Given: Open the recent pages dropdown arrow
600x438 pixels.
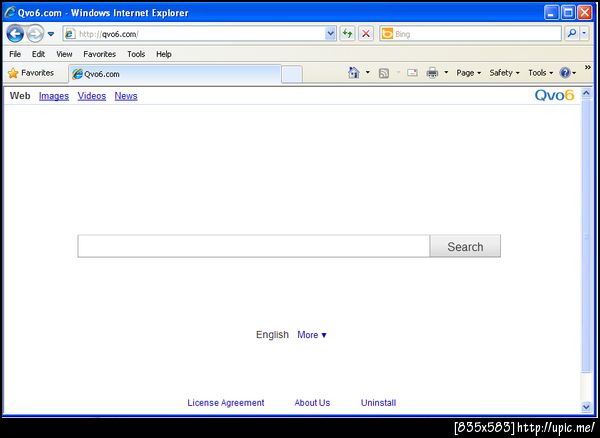Looking at the screenshot, I should pos(51,34).
